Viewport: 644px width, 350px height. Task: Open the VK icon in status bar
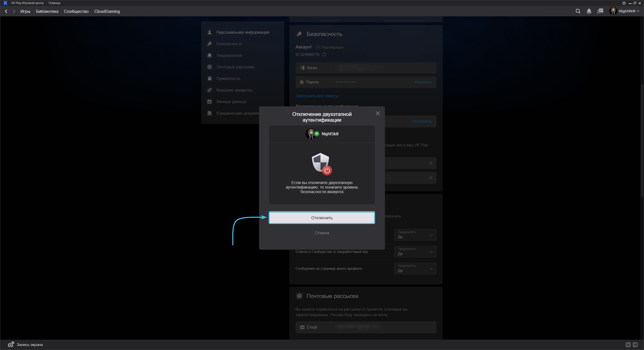coord(628,345)
